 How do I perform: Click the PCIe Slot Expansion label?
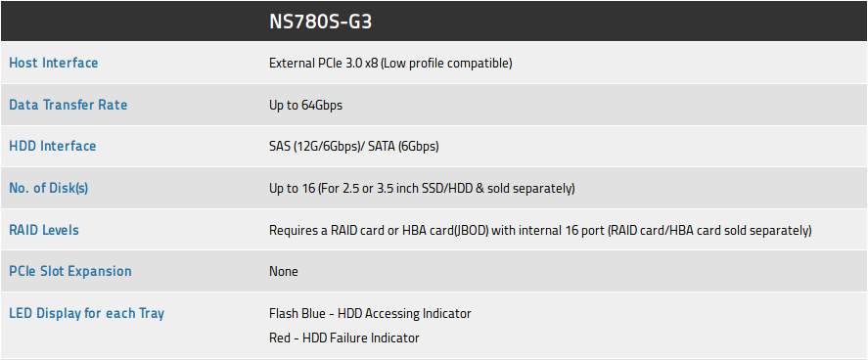click(x=70, y=272)
